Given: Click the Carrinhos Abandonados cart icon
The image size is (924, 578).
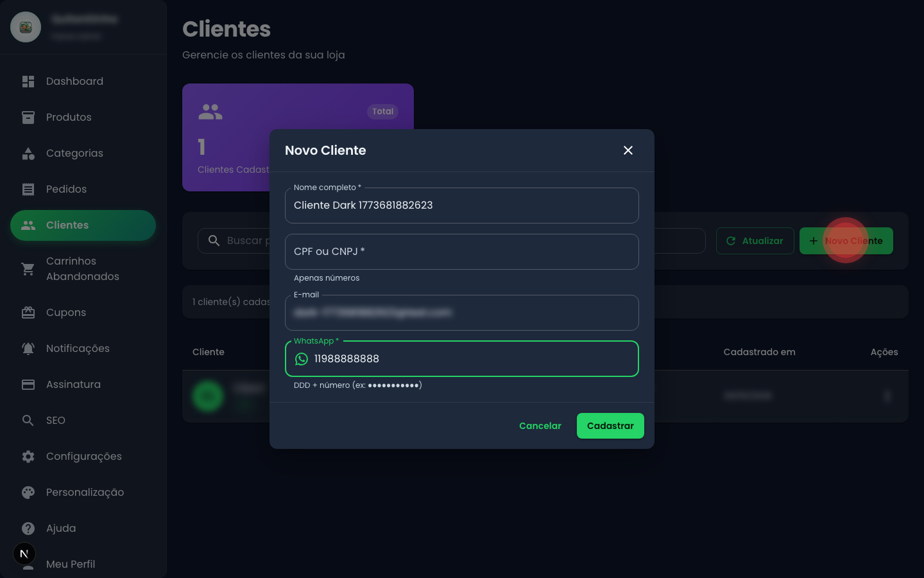Looking at the screenshot, I should click(x=28, y=269).
